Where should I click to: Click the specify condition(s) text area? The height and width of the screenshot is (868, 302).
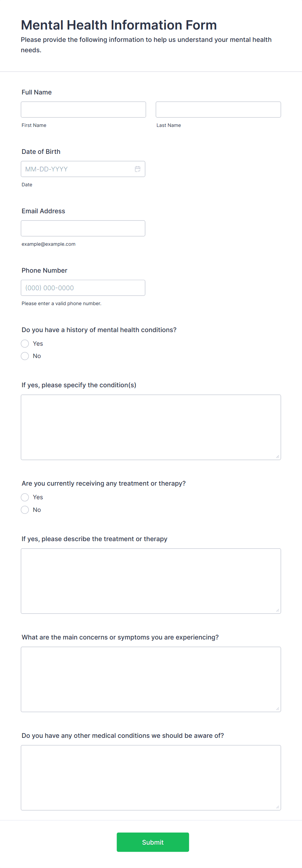point(151,427)
